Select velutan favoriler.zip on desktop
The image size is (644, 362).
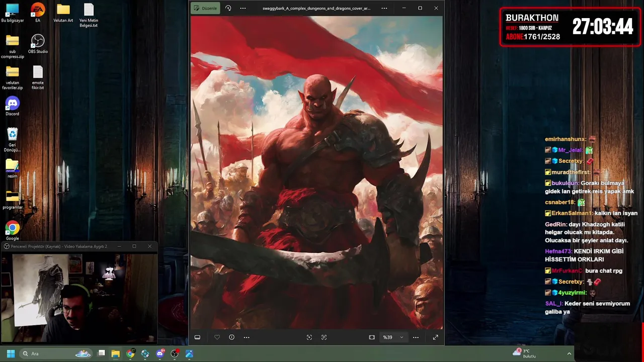[13, 78]
